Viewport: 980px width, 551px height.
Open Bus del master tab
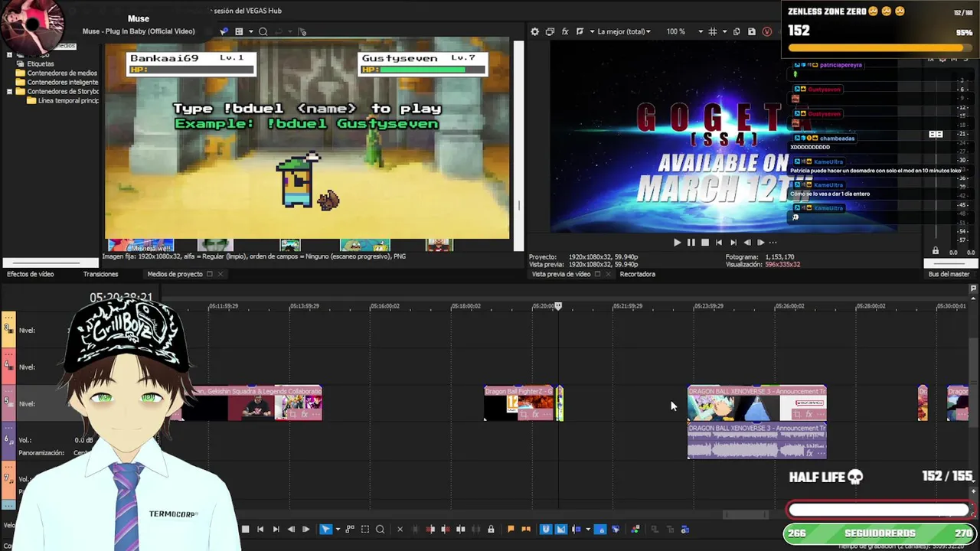tap(949, 274)
